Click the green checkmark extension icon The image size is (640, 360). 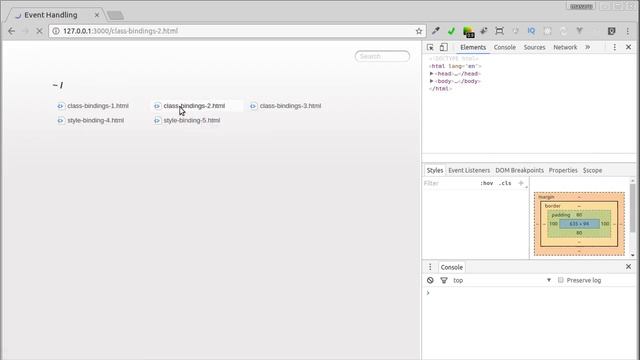click(451, 31)
